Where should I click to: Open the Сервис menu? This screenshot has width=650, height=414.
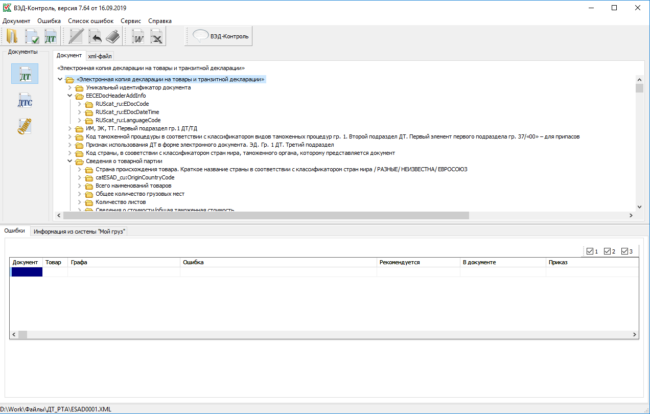(130, 20)
